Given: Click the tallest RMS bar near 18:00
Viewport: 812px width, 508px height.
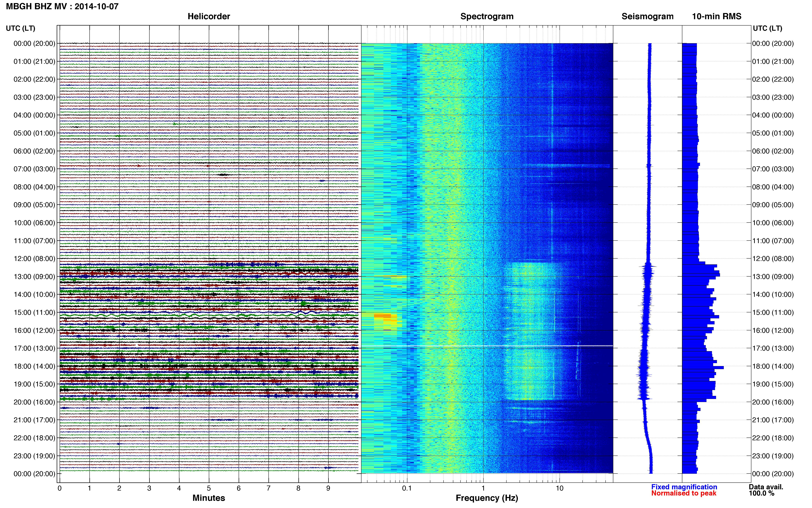Looking at the screenshot, I should [x=703, y=368].
